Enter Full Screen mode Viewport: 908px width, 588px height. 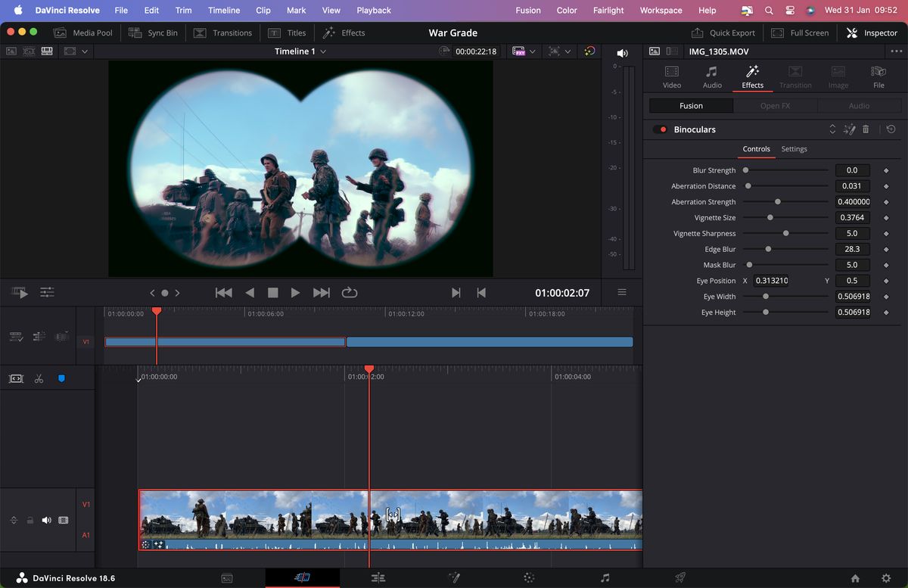(800, 33)
